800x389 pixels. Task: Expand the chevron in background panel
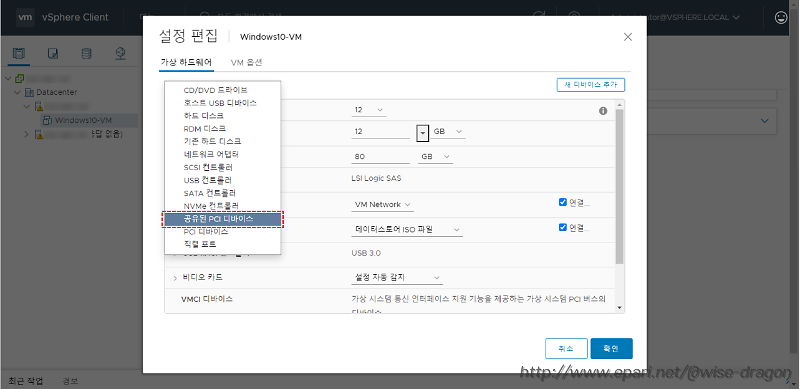[x=764, y=121]
